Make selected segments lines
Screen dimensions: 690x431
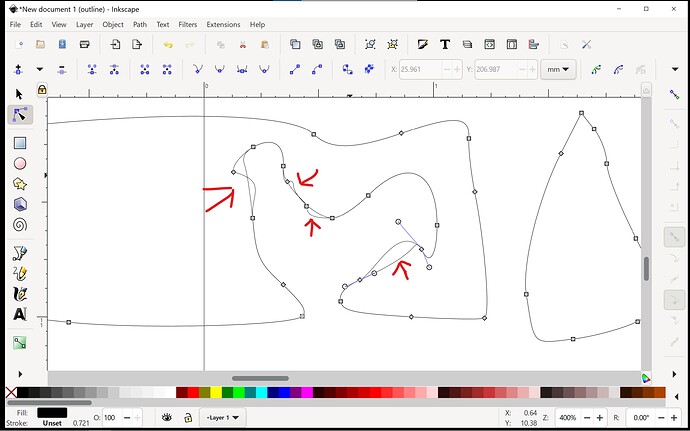pos(295,69)
